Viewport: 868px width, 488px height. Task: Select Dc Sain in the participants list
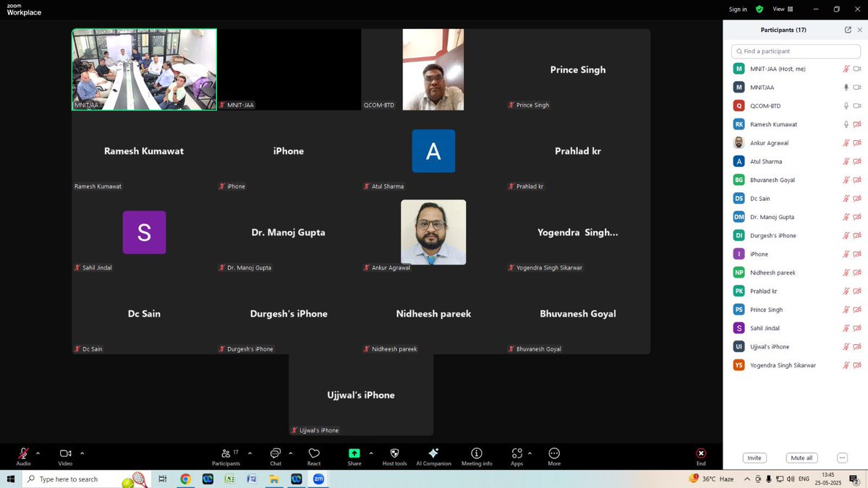coord(795,198)
